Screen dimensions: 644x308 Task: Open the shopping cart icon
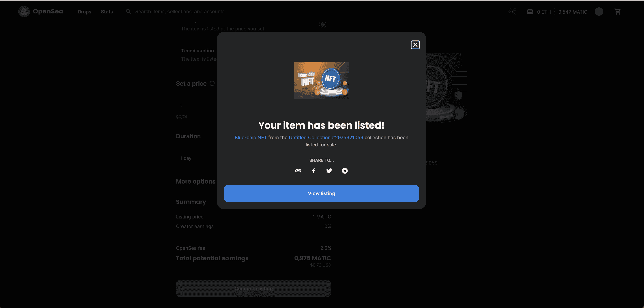click(x=617, y=12)
